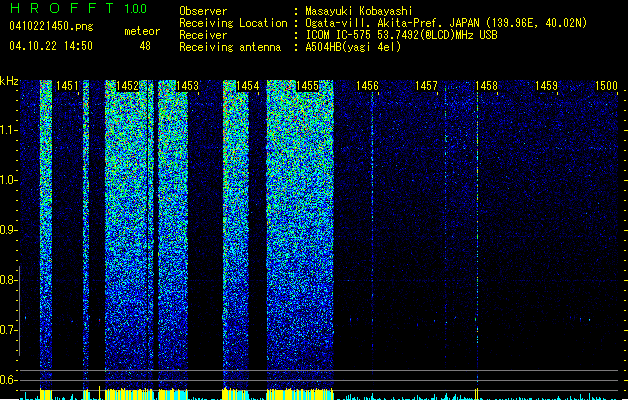The image size is (629, 400).
Task: Click the 1.0 frequency axis label
Action: 8,180
